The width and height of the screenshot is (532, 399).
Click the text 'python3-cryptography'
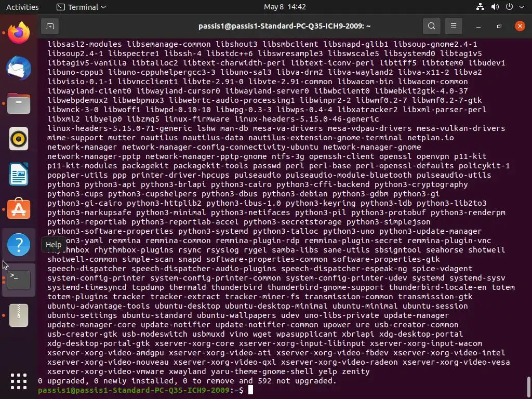tap(421, 184)
